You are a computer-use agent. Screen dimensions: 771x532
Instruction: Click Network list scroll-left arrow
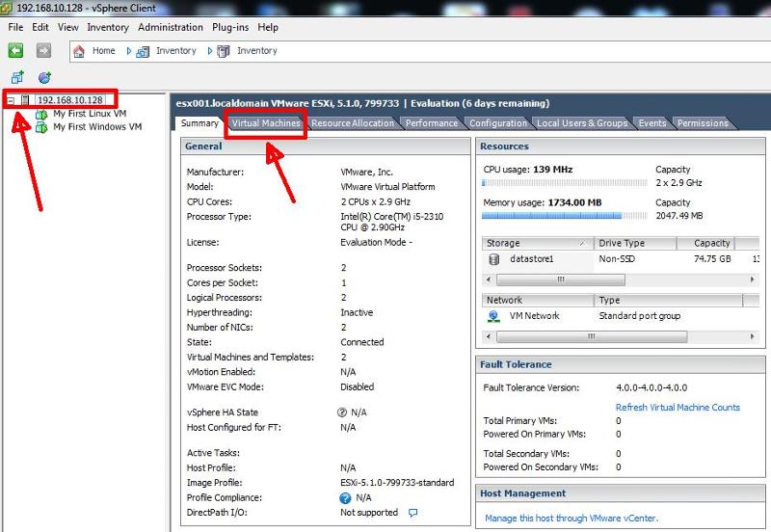489,336
